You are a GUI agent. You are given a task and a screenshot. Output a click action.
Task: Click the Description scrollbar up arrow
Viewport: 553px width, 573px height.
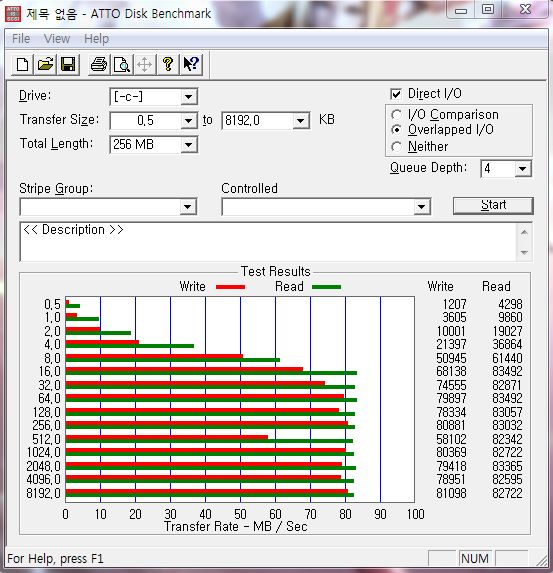coord(524,232)
